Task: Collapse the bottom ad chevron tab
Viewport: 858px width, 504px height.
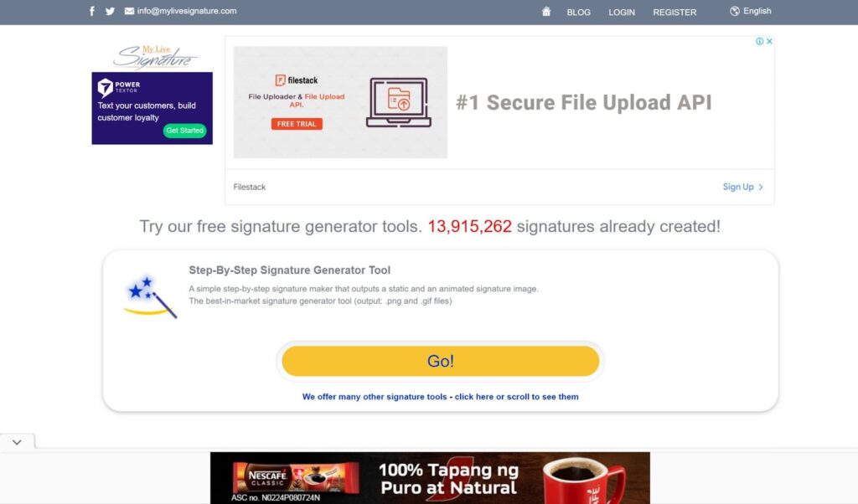Action: click(17, 442)
